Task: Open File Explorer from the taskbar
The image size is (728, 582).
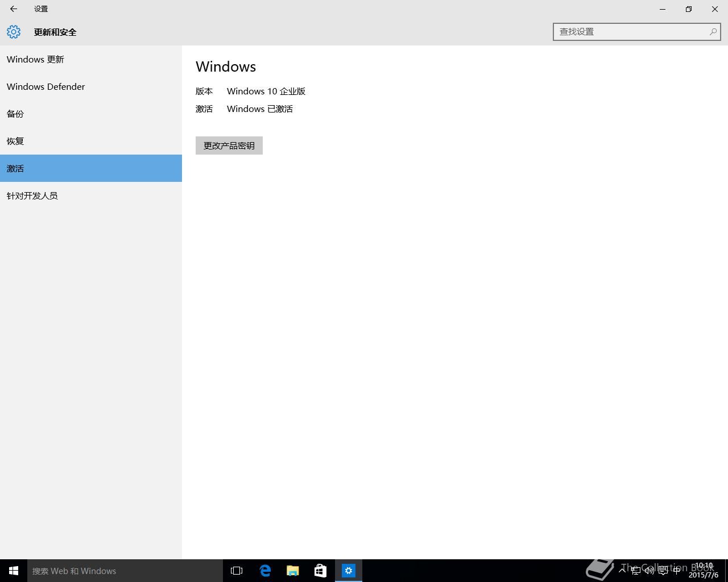Action: [293, 571]
